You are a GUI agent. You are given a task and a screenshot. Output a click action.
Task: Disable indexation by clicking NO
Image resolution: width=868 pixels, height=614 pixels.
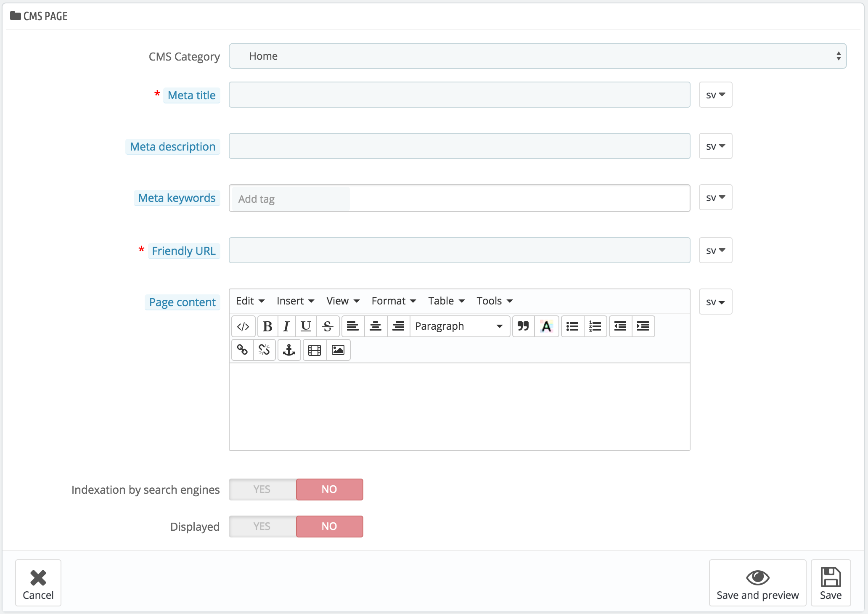click(329, 489)
